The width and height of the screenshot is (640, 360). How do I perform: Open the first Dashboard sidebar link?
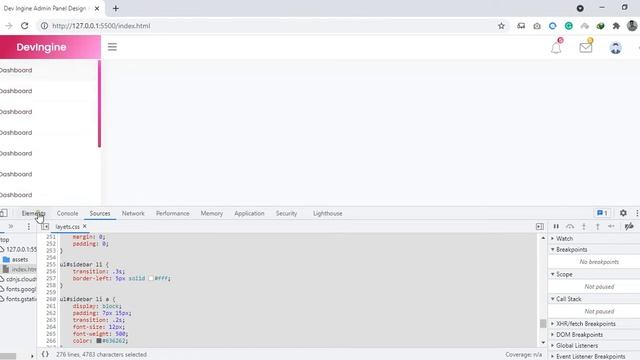pos(16,70)
